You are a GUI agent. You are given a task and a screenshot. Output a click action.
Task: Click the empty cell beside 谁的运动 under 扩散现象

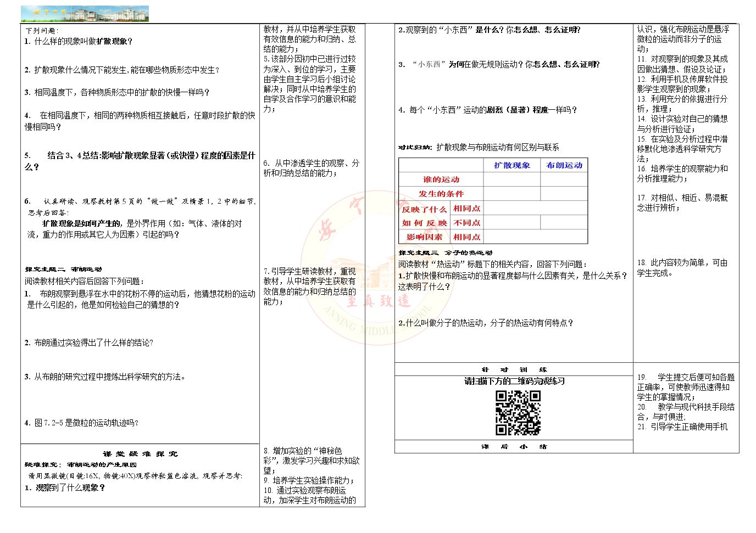tap(512, 179)
